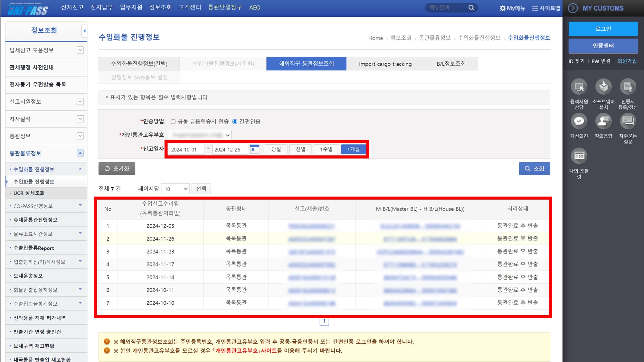The width and height of the screenshot is (644, 362).
Task: Click the search magnifier in the menu search box
Action: tap(471, 8)
